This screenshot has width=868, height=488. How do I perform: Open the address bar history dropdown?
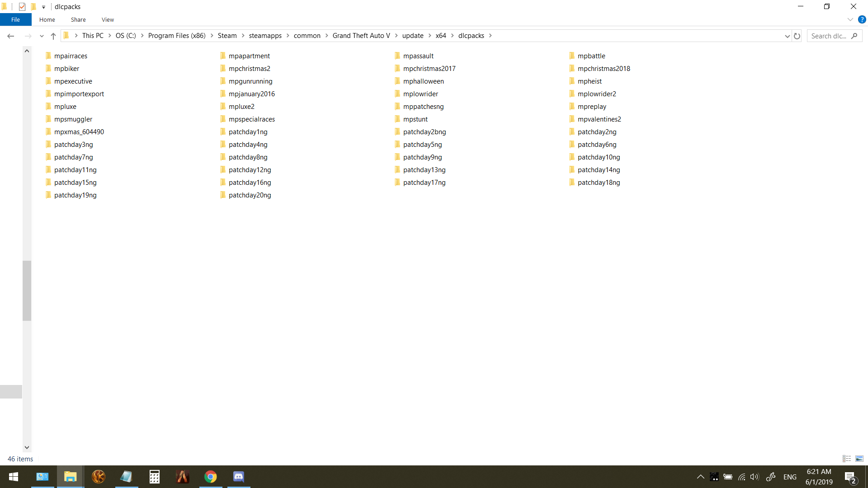coord(787,36)
